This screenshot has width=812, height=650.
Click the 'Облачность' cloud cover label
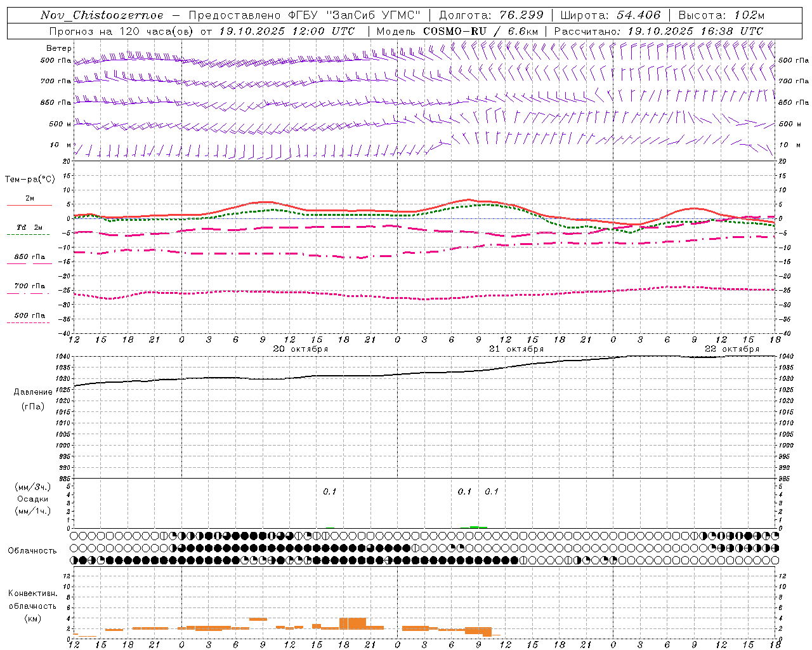coord(32,551)
